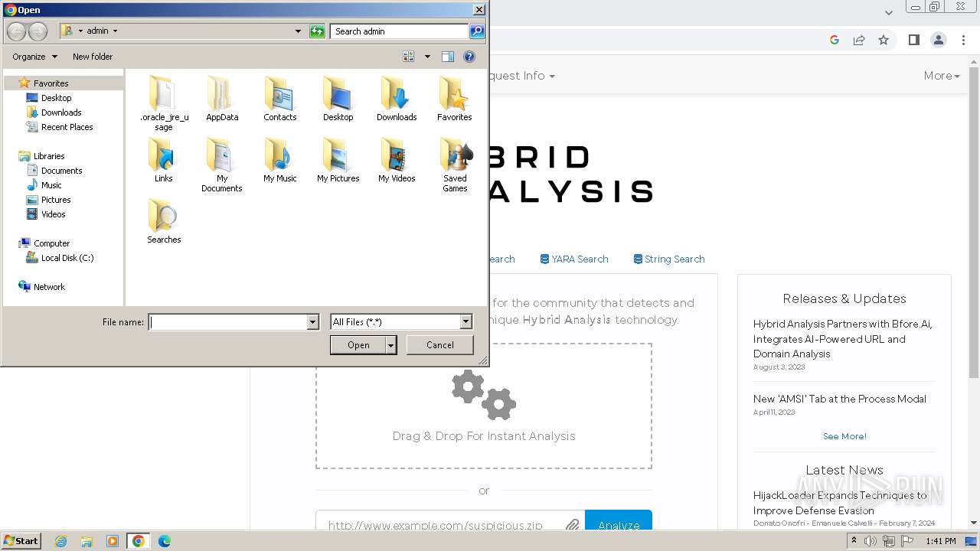
Task: Expand the admin path chevron
Action: (115, 31)
